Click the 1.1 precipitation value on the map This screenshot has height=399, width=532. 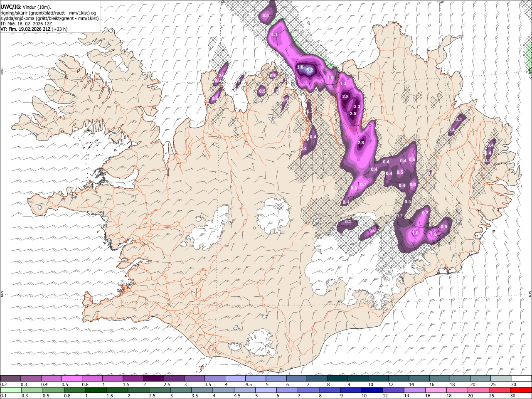275,35
